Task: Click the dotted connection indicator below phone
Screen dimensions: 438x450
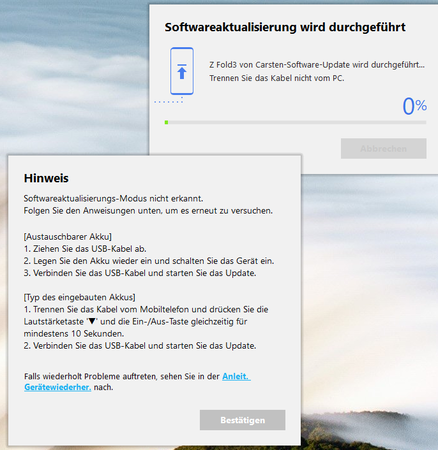Action: coord(169,101)
